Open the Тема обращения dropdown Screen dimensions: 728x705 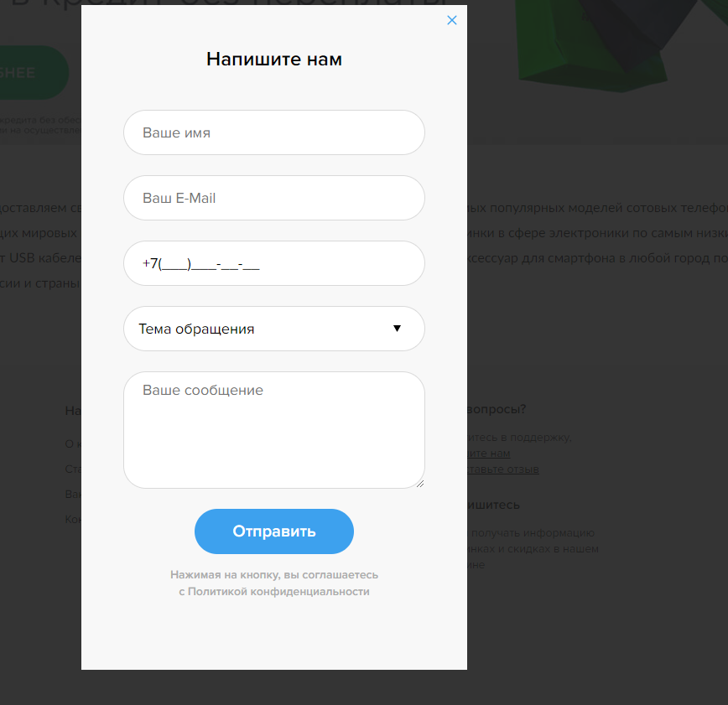pyautogui.click(x=274, y=329)
